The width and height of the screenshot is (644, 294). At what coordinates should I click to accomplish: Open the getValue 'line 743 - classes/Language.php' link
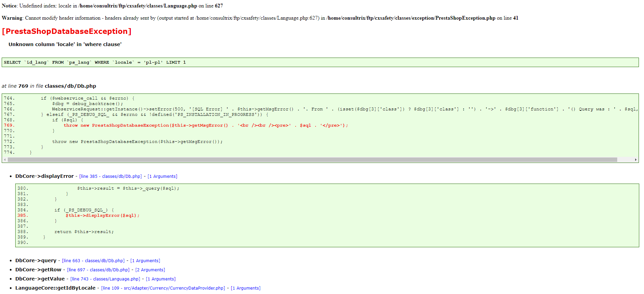click(105, 279)
